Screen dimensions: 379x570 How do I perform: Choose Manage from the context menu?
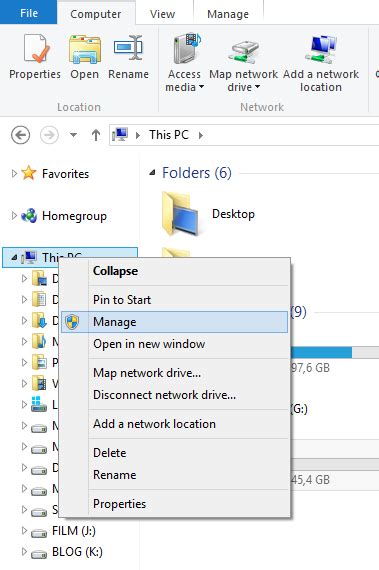(x=174, y=322)
